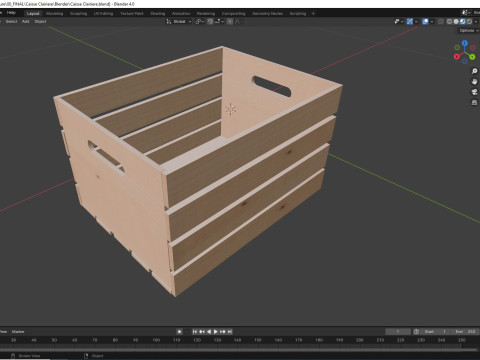Click the current frame number field
480x360 pixels.
coord(398,332)
